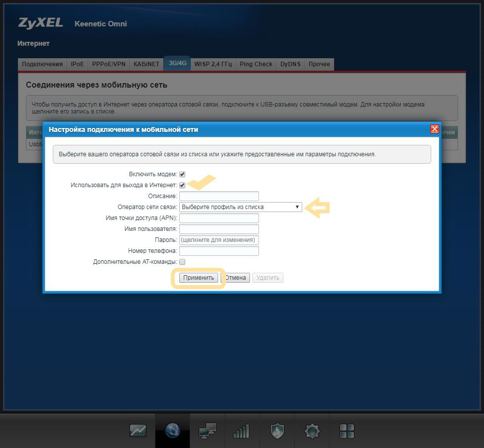Open security shield icon
The image size is (484, 448).
point(277,431)
